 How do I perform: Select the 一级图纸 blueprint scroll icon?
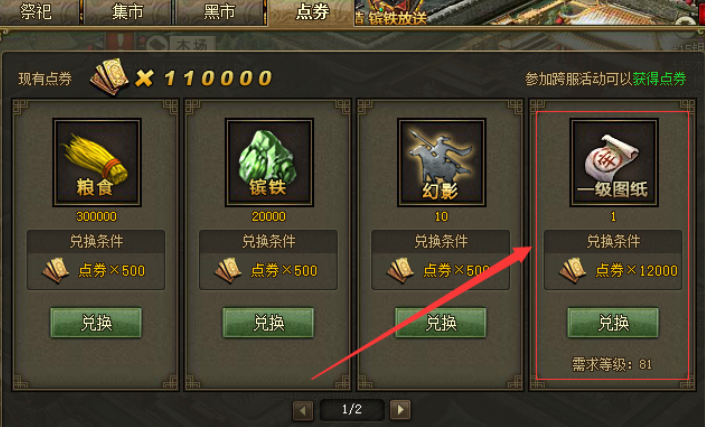coord(614,162)
